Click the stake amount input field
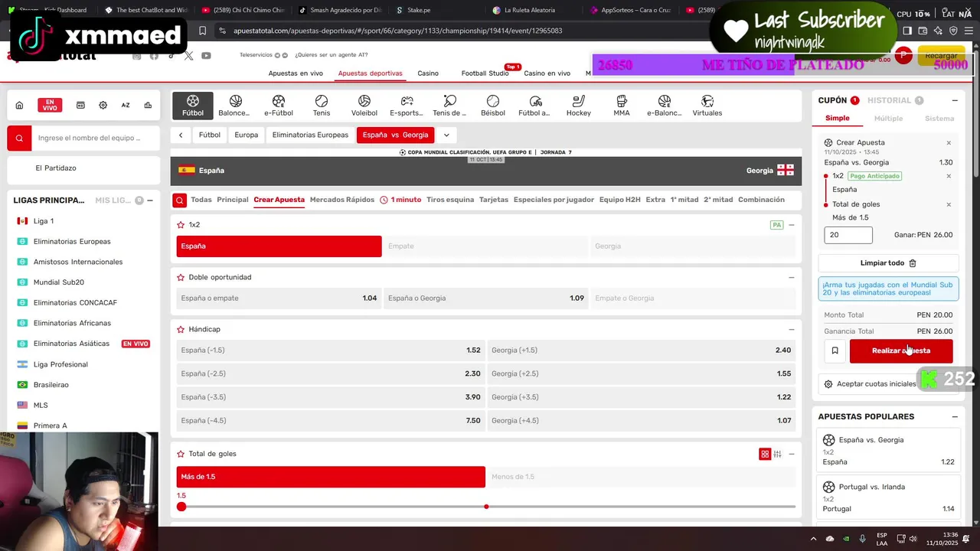This screenshot has height=551, width=980. pos(848,236)
